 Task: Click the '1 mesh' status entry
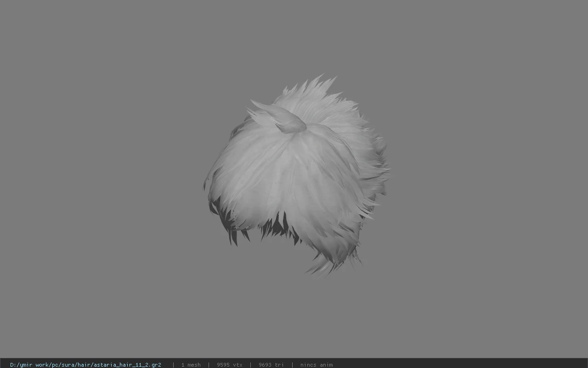pos(191,365)
